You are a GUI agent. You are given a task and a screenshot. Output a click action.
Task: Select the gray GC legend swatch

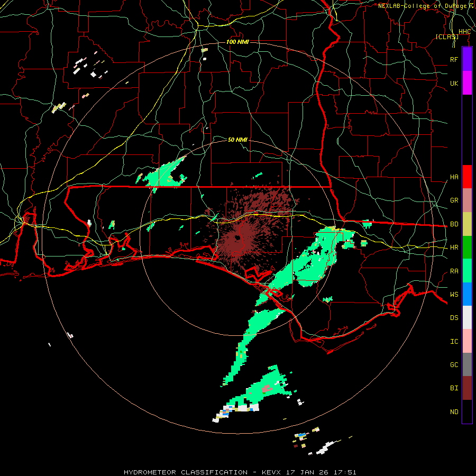pos(467,364)
